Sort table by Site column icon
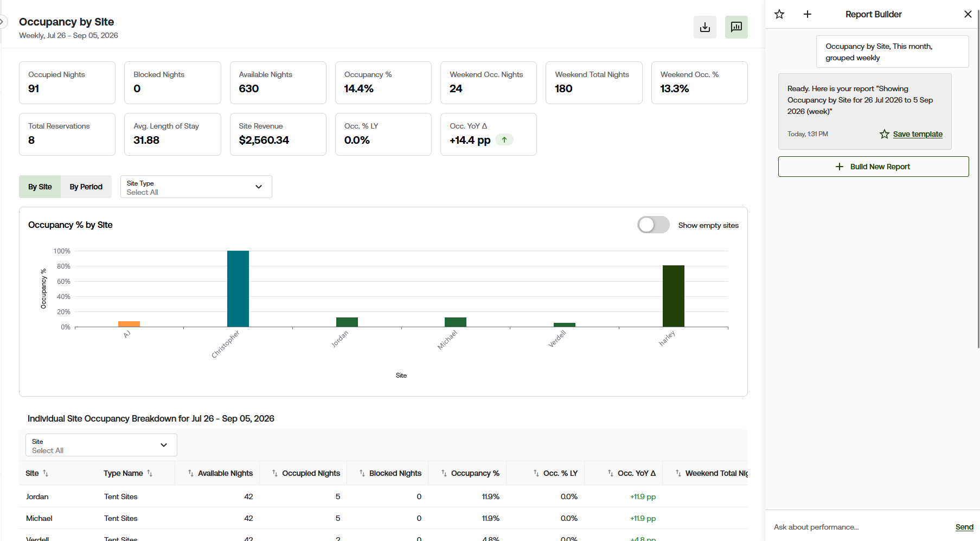Image resolution: width=980 pixels, height=541 pixels. 46,473
